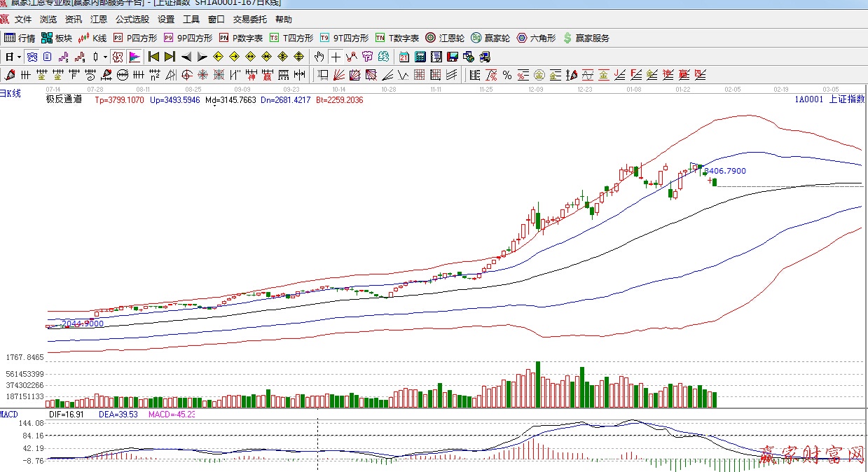This screenshot has height=472, width=868.
Task: Toggle the hand pan tool
Action: (319, 57)
